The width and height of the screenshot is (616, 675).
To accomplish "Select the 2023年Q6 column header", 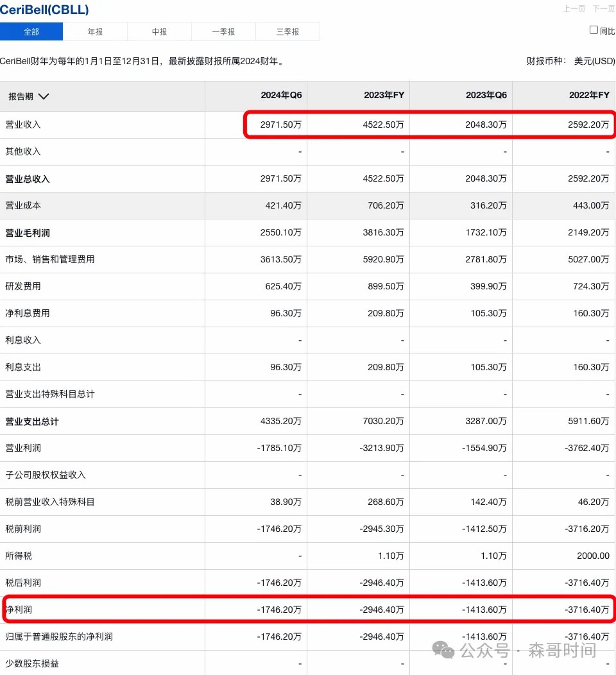I will (x=486, y=95).
